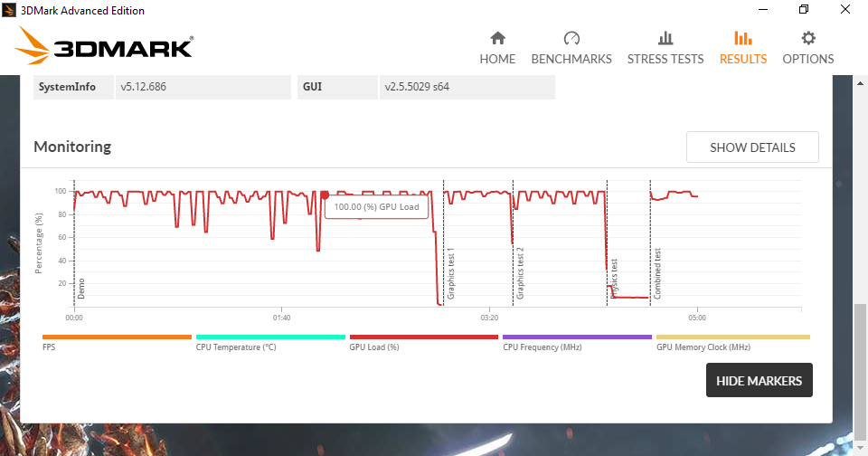
Task: Click the 03:20 time axis label
Action: coord(489,318)
